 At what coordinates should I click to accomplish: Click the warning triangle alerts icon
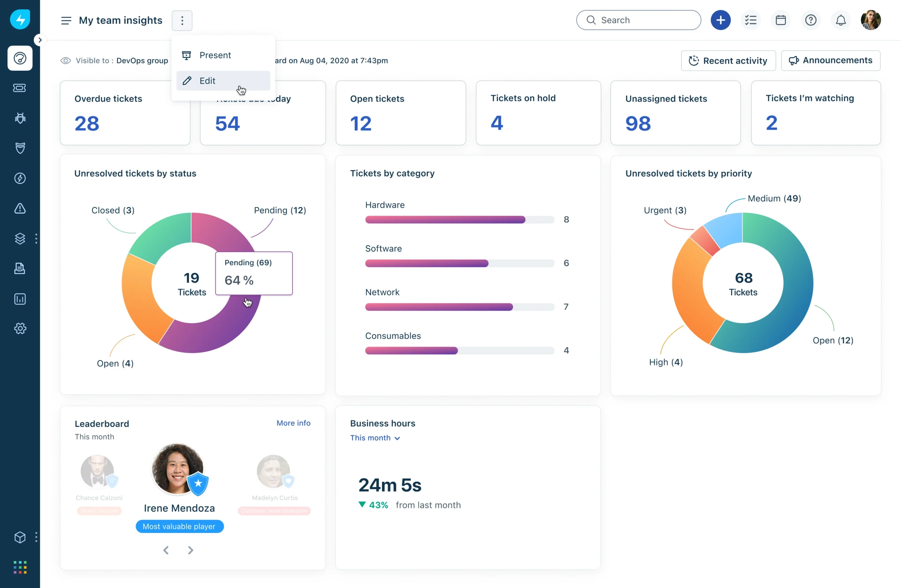[x=20, y=209]
